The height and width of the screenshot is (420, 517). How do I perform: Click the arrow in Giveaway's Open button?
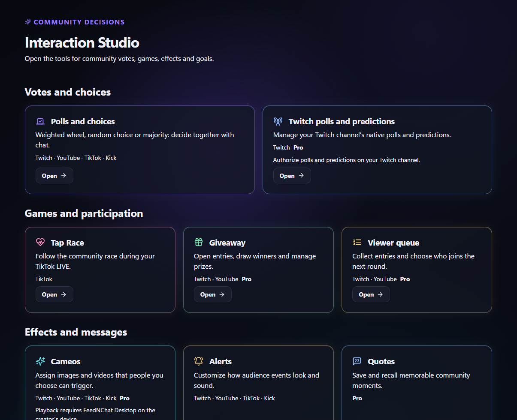[222, 294]
